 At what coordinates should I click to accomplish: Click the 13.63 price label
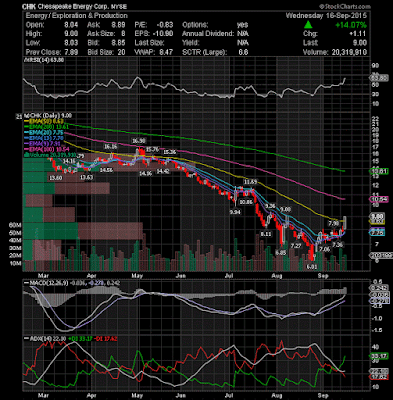86,177
